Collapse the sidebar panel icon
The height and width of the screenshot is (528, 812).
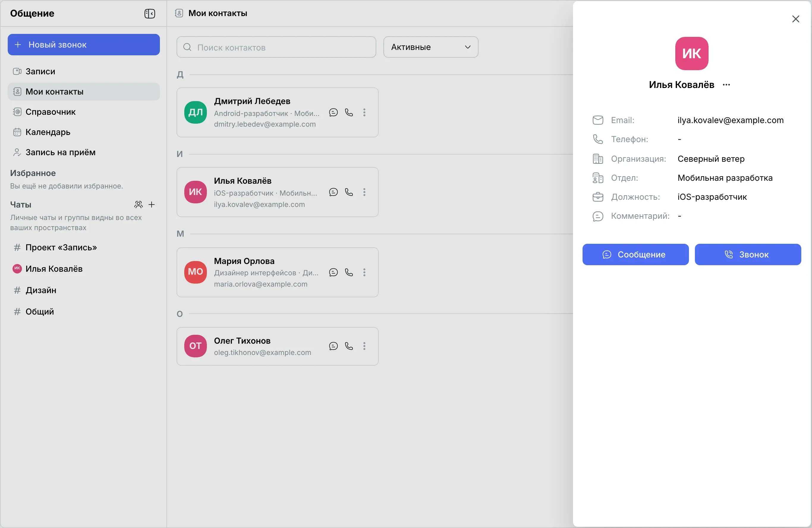(150, 13)
